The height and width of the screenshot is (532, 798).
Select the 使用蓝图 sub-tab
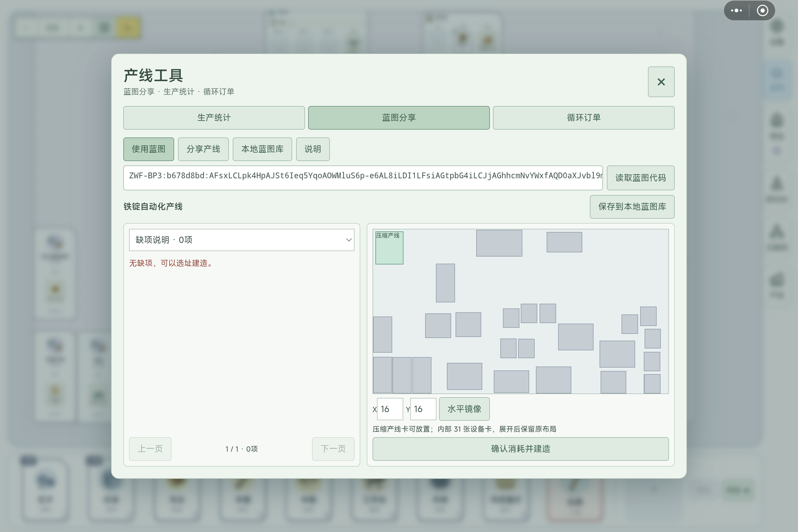click(149, 149)
